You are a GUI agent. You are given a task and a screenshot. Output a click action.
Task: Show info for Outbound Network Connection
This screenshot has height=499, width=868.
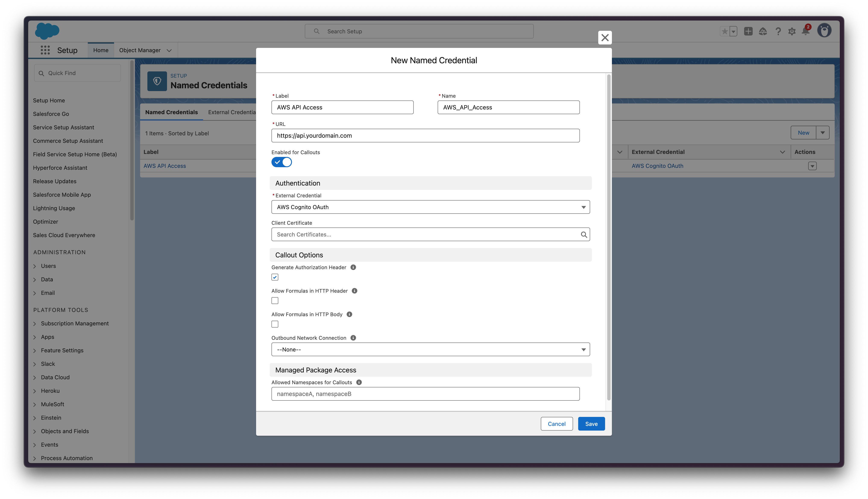pos(353,338)
